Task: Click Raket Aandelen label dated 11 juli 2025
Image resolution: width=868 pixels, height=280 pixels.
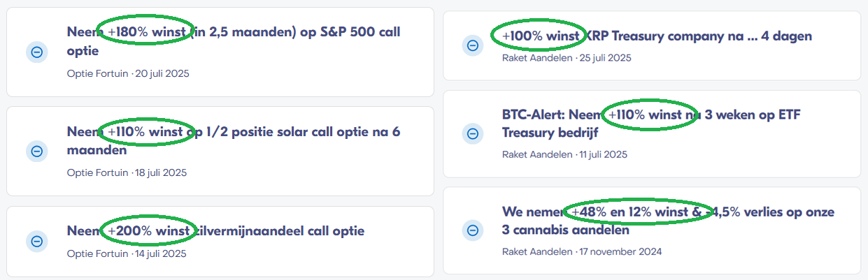Action: click(537, 154)
